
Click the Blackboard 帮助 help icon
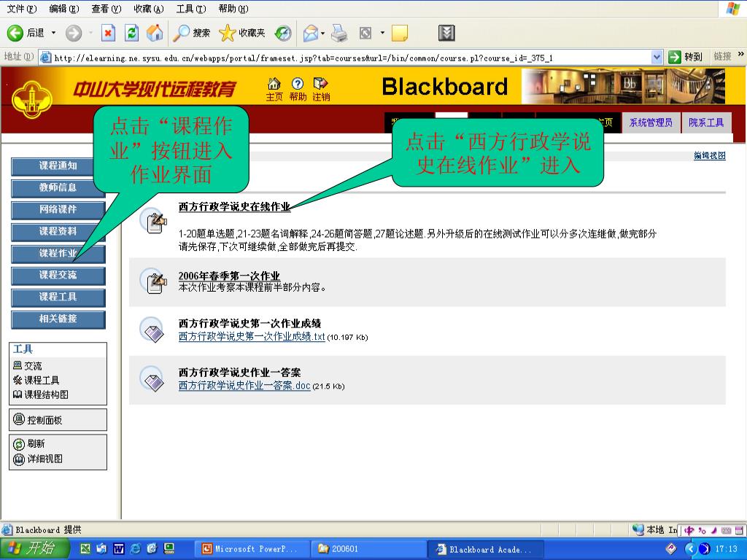[298, 89]
